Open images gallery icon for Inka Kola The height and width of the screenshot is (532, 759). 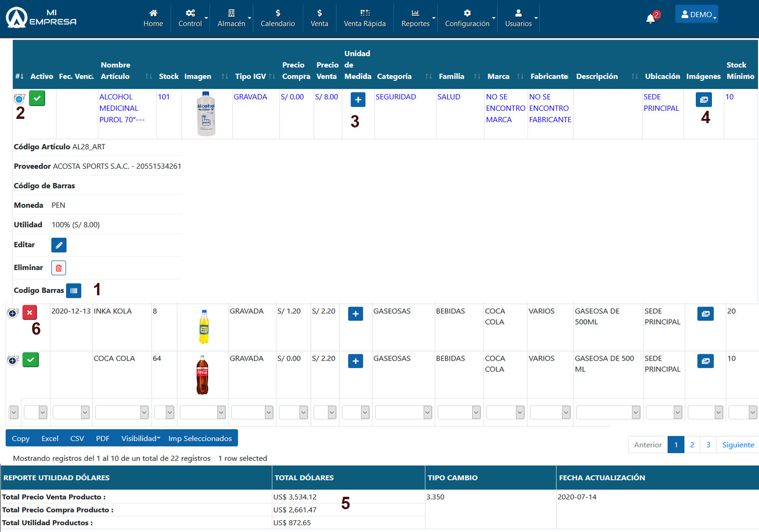tap(706, 314)
